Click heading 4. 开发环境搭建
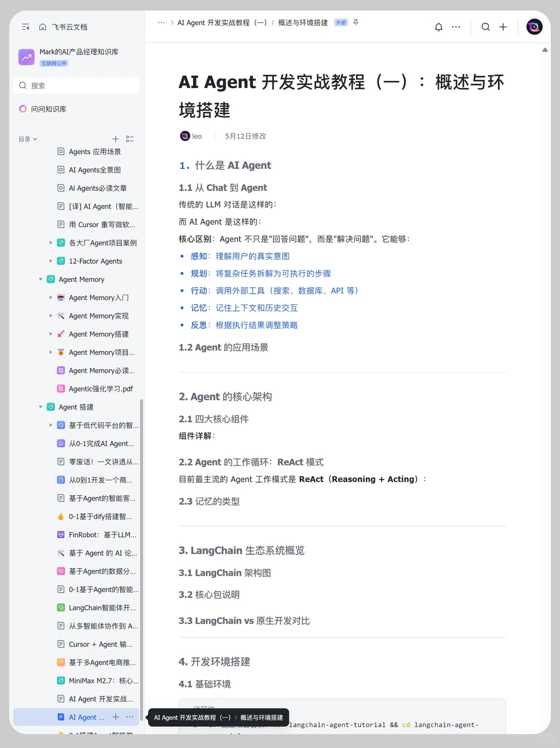The image size is (560, 748). point(215,661)
